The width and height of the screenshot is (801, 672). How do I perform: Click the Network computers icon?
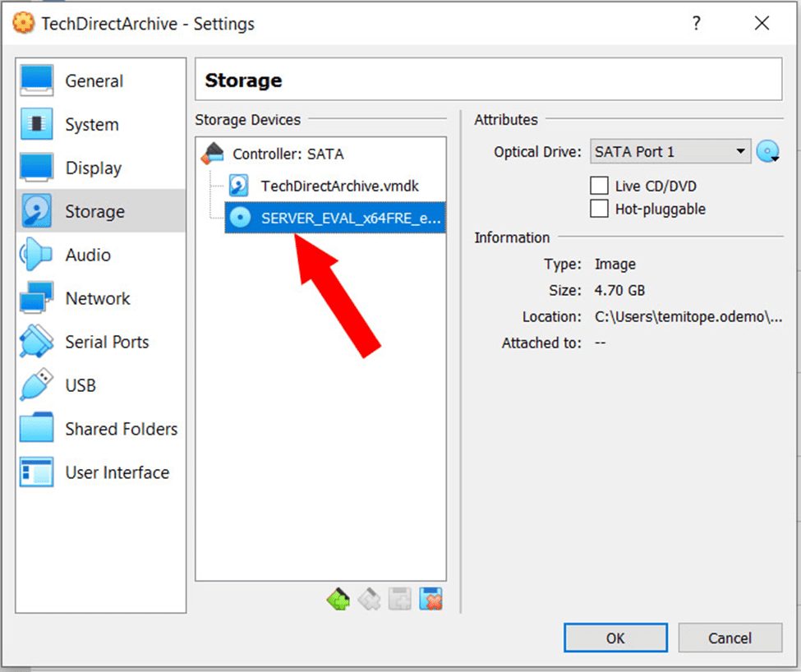pyautogui.click(x=36, y=297)
